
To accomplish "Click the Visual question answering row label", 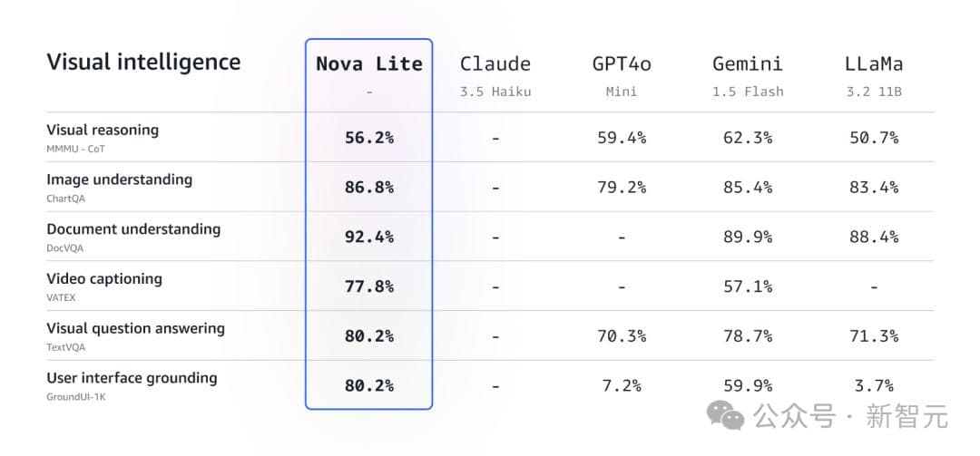I will tap(135, 328).
